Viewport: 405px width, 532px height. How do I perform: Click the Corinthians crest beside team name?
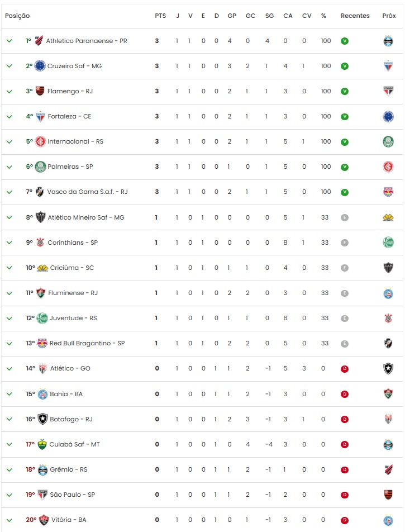click(x=40, y=243)
